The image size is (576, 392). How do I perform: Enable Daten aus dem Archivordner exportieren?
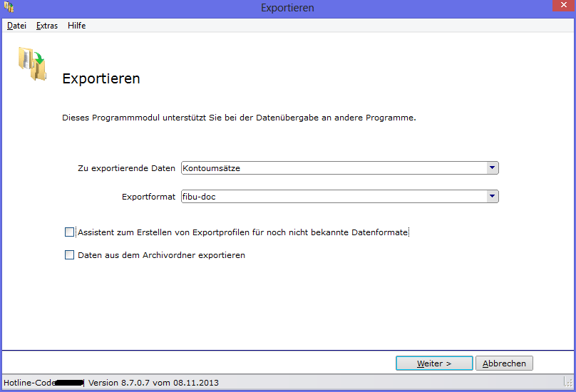69,255
